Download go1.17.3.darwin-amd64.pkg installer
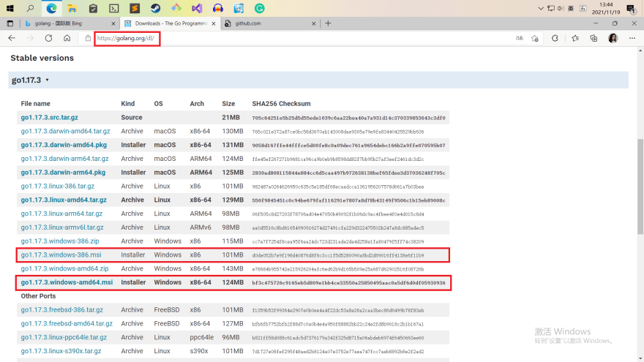644x362 pixels. [64, 145]
